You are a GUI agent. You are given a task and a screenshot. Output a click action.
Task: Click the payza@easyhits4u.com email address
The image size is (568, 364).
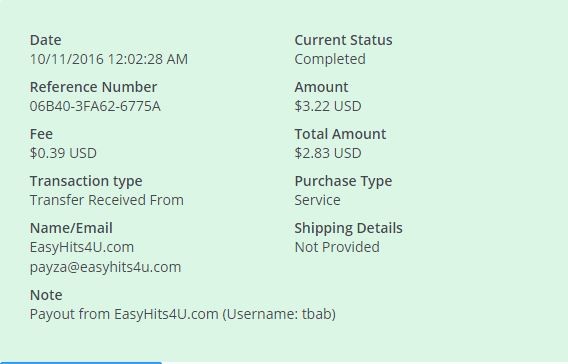click(105, 267)
